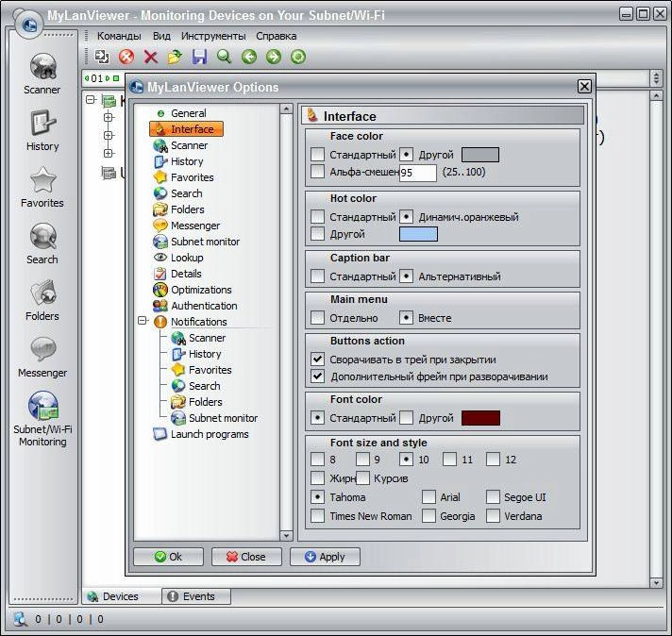Select Authentication in the options tree

point(195,306)
